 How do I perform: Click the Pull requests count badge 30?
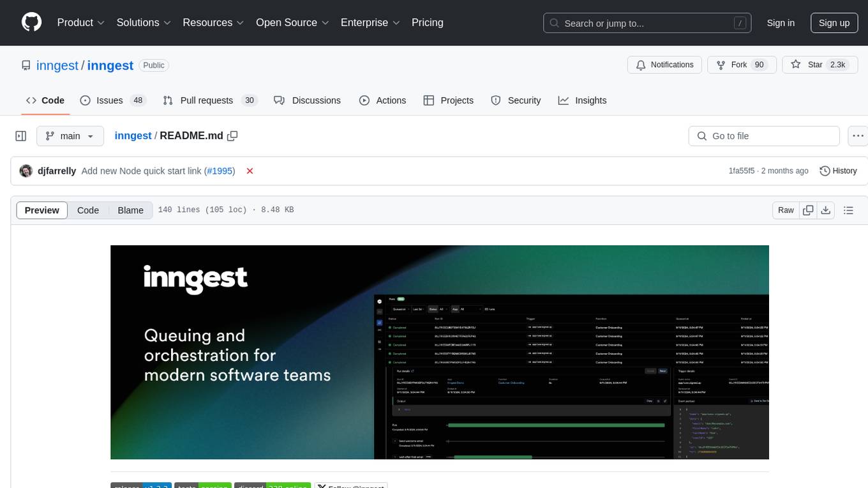[250, 100]
